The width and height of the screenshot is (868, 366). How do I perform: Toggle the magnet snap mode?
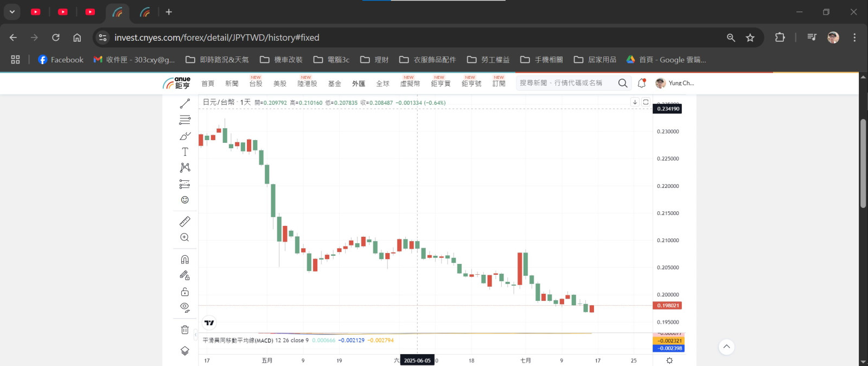point(185,260)
